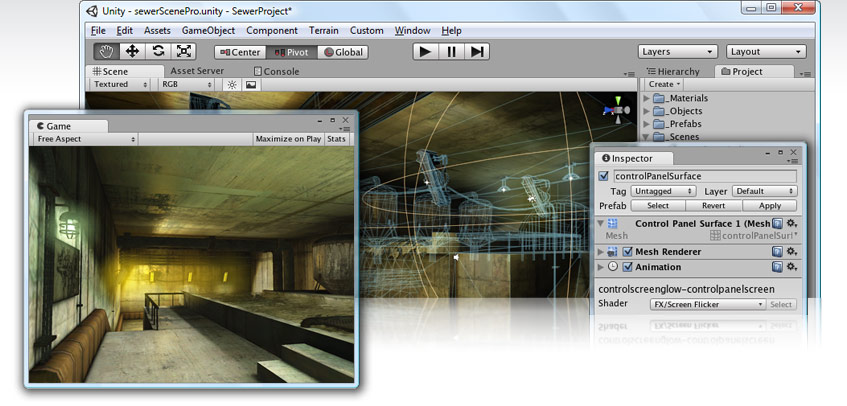
Task: Click the prefab Apply button
Action: (x=769, y=205)
